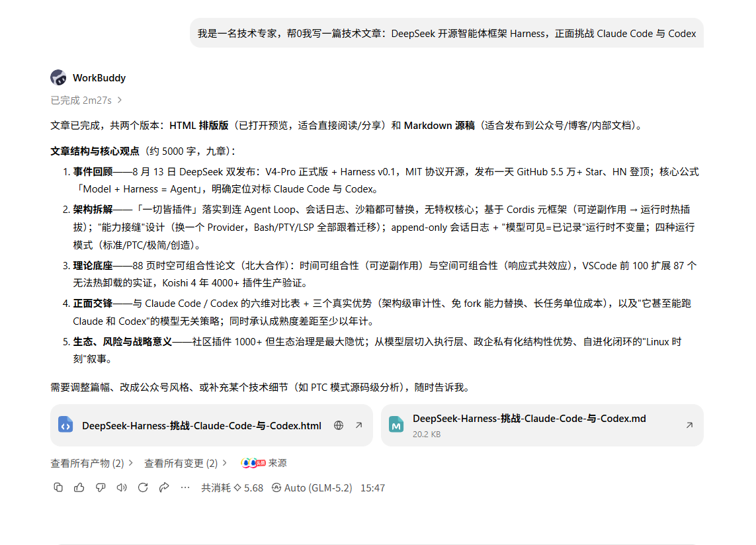Viewport: 756px width, 545px height.
Task: Share the response with the arrow icon
Action: (164, 487)
